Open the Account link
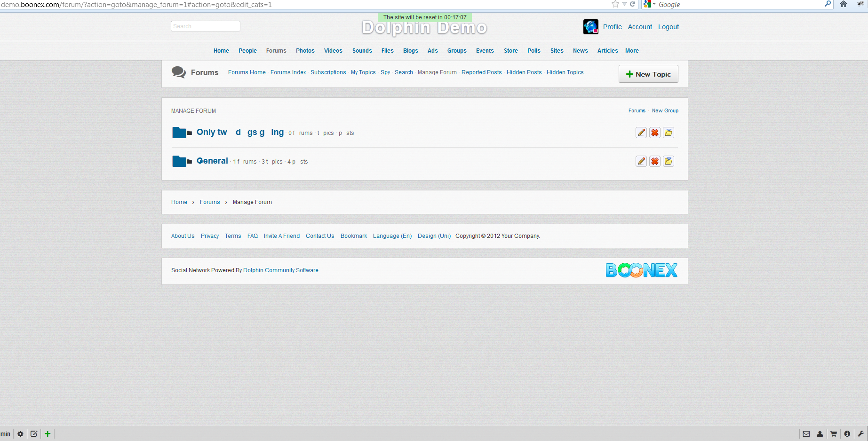868x441 pixels. 640,27
